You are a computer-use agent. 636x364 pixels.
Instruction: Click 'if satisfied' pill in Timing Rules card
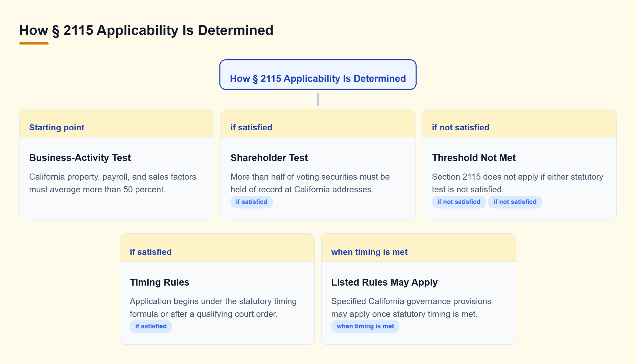[x=151, y=326]
